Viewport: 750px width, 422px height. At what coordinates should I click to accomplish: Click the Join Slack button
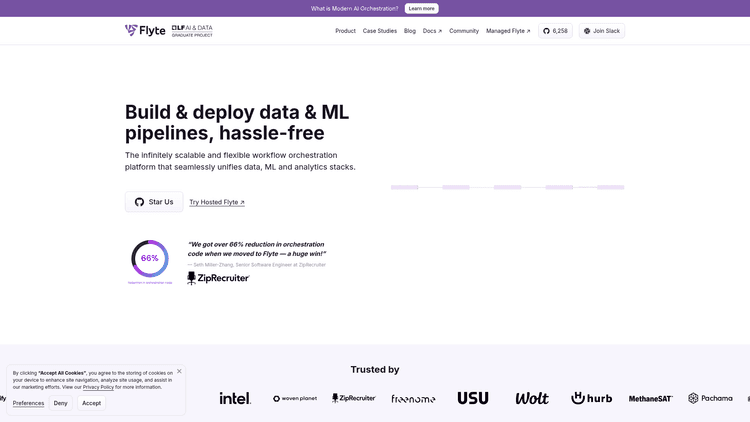pos(602,31)
